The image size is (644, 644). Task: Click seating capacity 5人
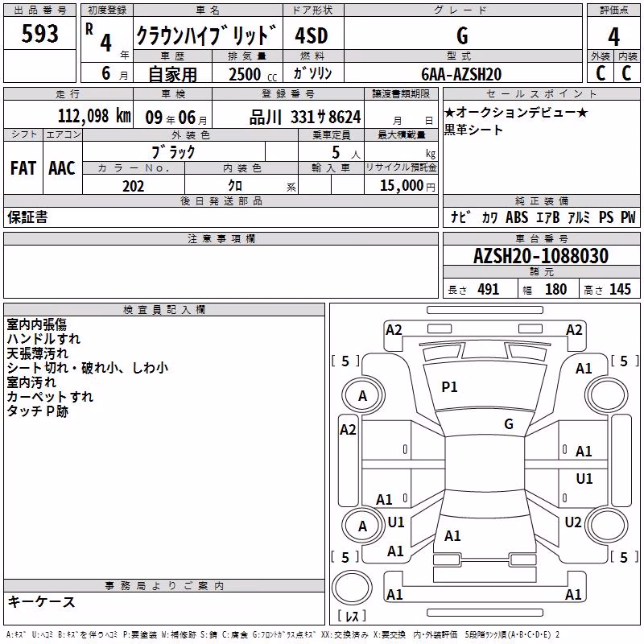click(346, 153)
